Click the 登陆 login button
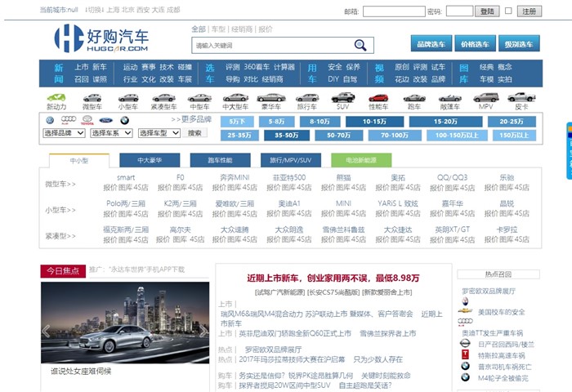The image size is (572, 392). [487, 11]
